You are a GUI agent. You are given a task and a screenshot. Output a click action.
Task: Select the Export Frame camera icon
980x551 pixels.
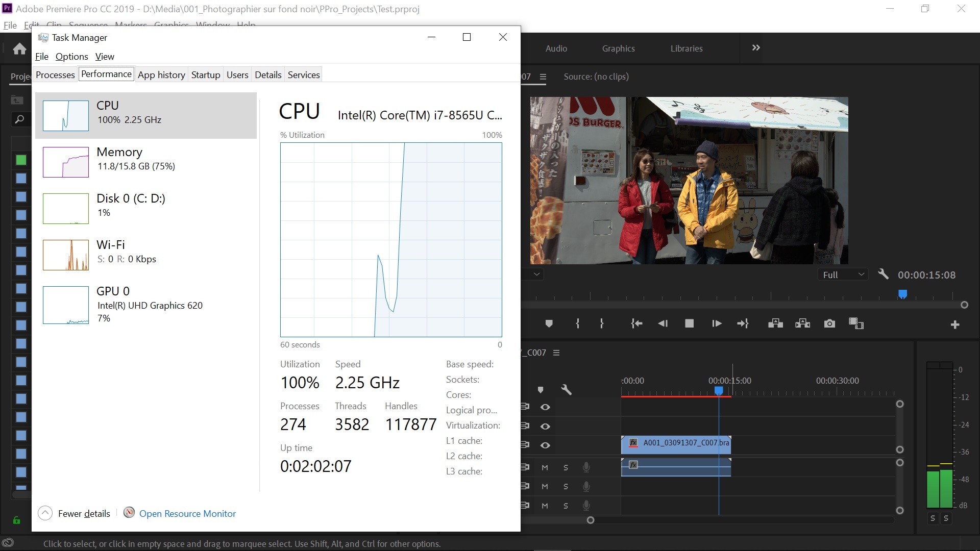[829, 323]
